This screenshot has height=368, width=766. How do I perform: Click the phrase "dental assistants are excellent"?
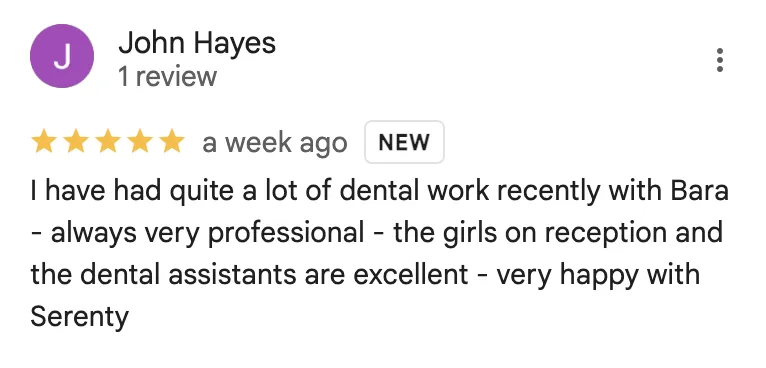coord(275,275)
